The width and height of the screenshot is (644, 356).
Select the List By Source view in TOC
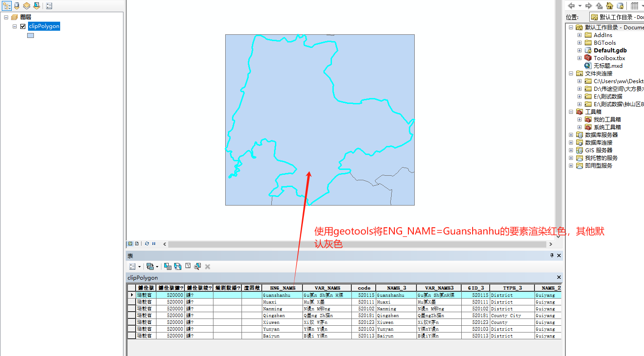coord(16,5)
